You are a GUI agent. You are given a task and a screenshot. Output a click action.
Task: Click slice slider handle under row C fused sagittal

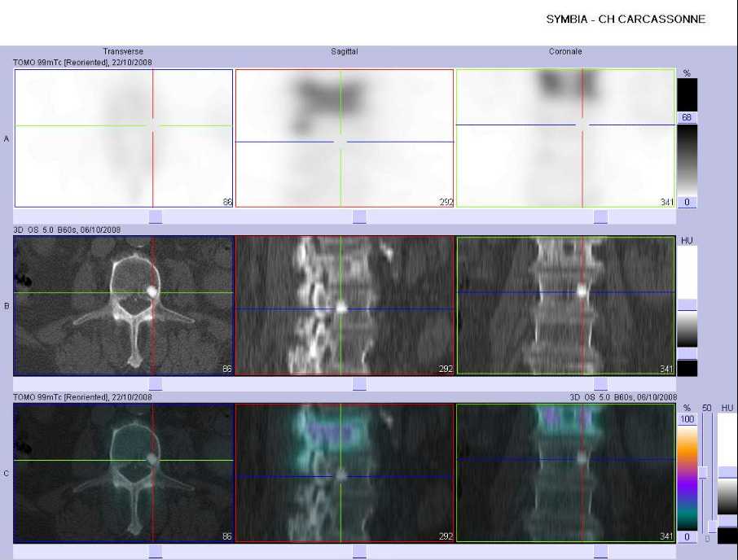(359, 552)
